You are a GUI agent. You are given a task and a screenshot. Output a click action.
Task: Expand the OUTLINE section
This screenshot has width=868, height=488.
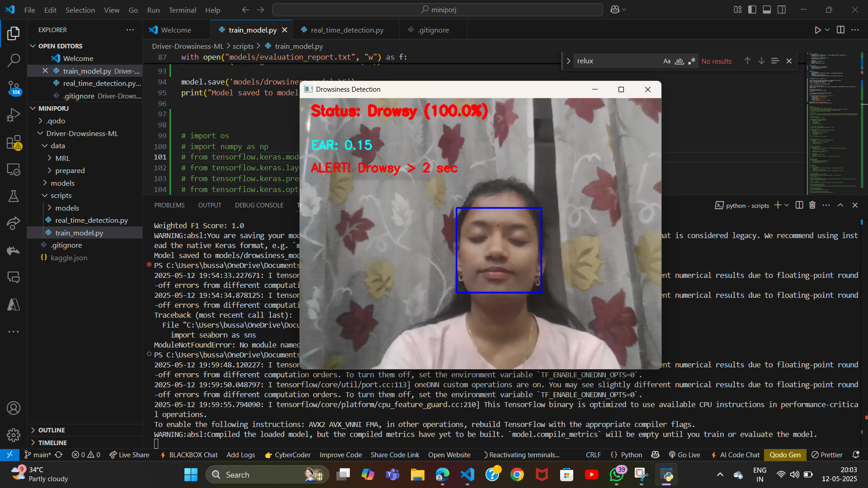[x=51, y=430]
